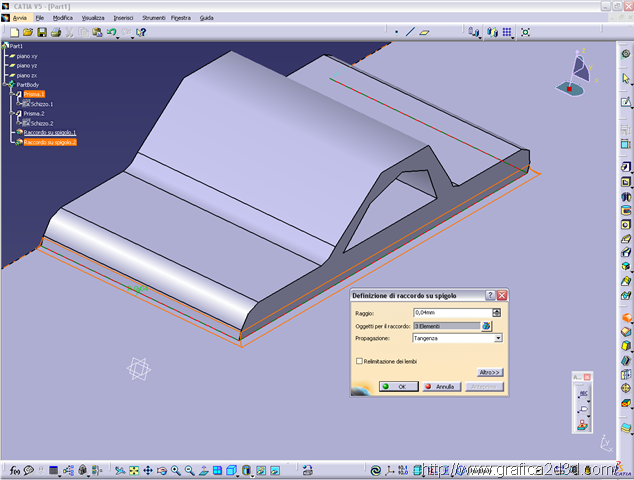Enable Relimitazione dei lembi checkbox

359,360
